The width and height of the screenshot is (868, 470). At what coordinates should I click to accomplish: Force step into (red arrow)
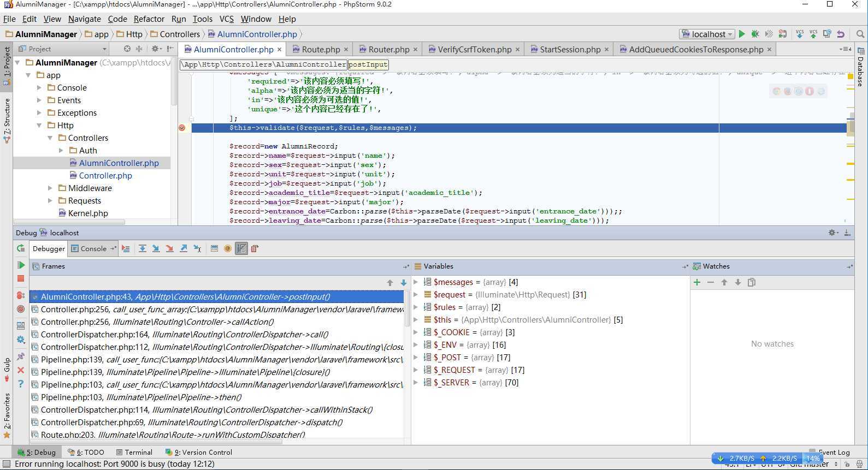[x=169, y=248]
